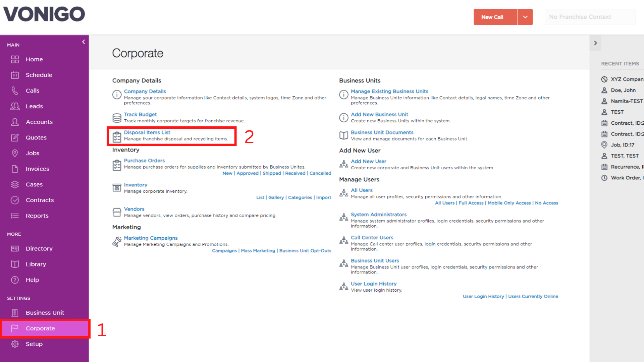The width and height of the screenshot is (644, 362).
Task: Open Reports from the sidebar
Action: pyautogui.click(x=37, y=216)
